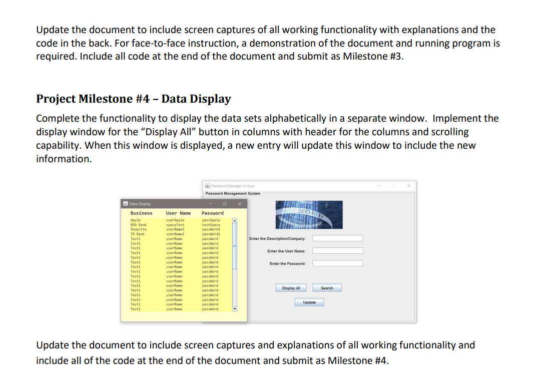Click the Business column header

[x=142, y=213]
